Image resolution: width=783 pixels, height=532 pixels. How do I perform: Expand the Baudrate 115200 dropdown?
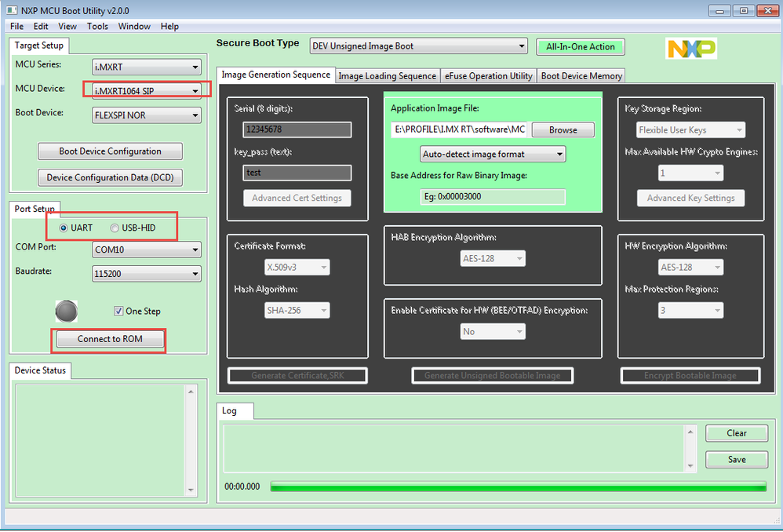[x=146, y=273]
